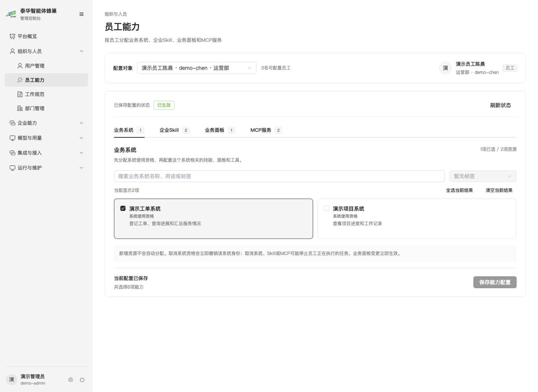Click the 泰华智能体蜂巢 logo
Image resolution: width=538 pixels, height=392 pixels.
click(11, 14)
